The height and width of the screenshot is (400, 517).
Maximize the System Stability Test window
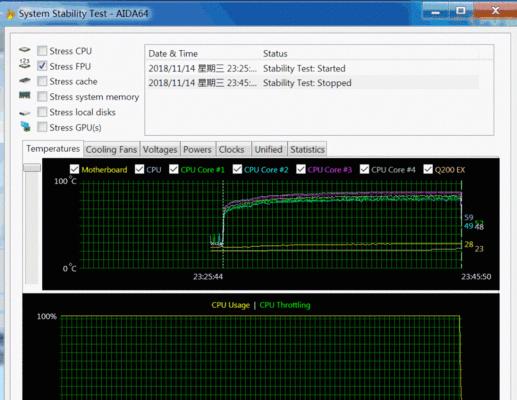(x=461, y=11)
